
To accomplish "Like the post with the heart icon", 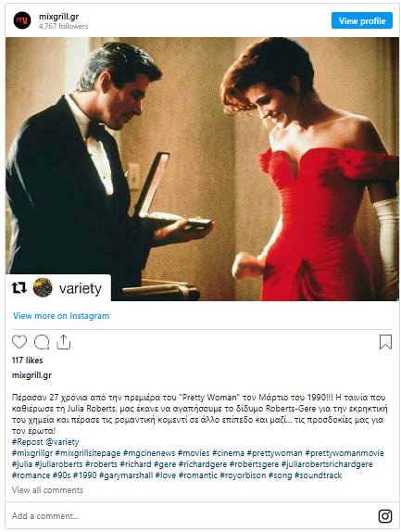I will click(19, 342).
